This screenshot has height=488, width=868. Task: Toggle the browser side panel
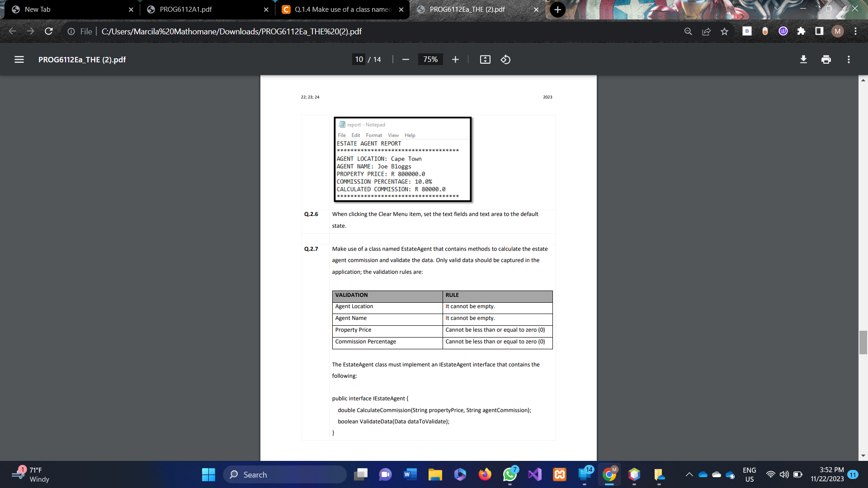click(819, 31)
